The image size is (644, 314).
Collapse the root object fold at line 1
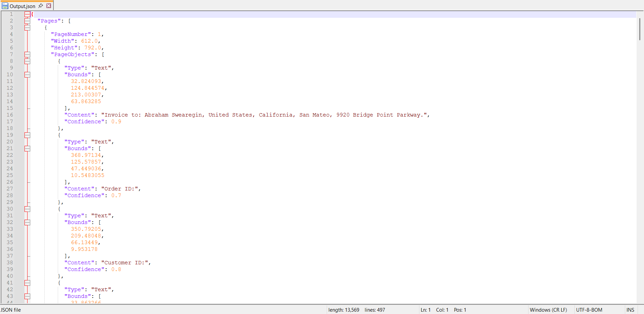27,14
